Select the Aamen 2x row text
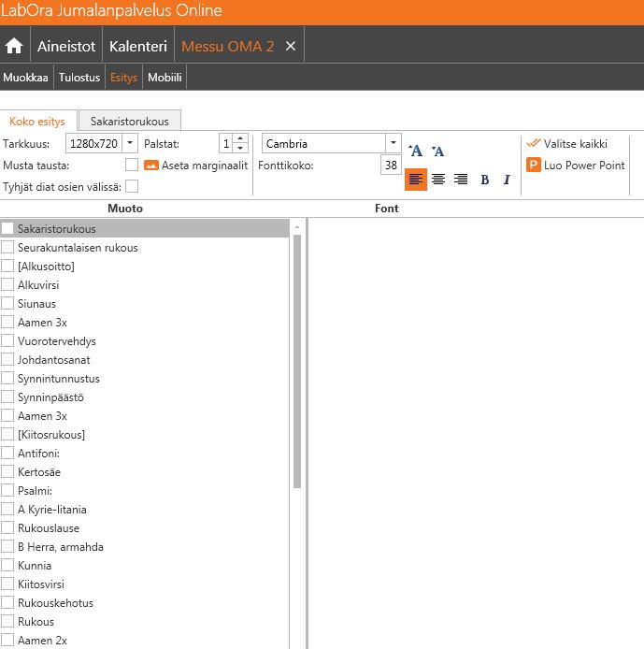 click(x=42, y=640)
